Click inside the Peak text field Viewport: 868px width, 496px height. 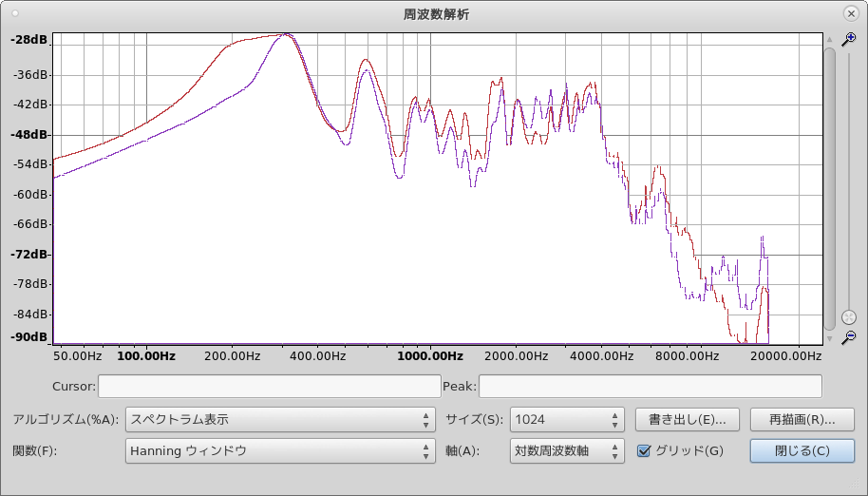point(650,386)
